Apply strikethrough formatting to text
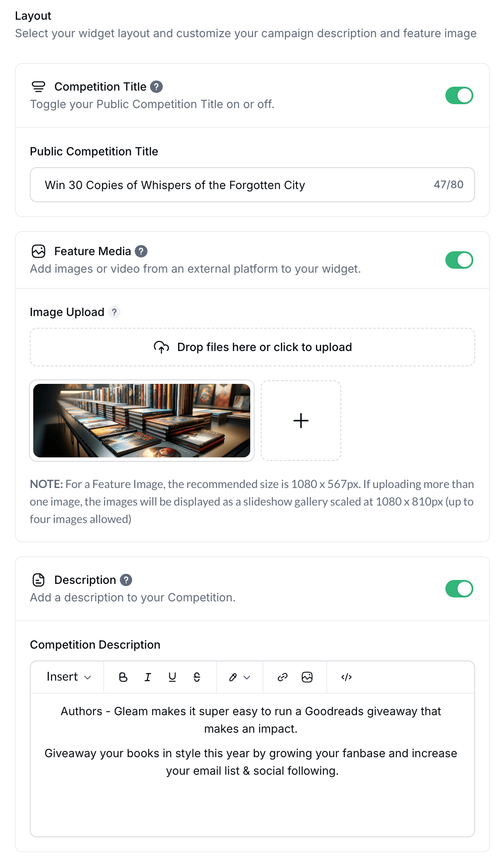This screenshot has height=864, width=504. coord(197,677)
